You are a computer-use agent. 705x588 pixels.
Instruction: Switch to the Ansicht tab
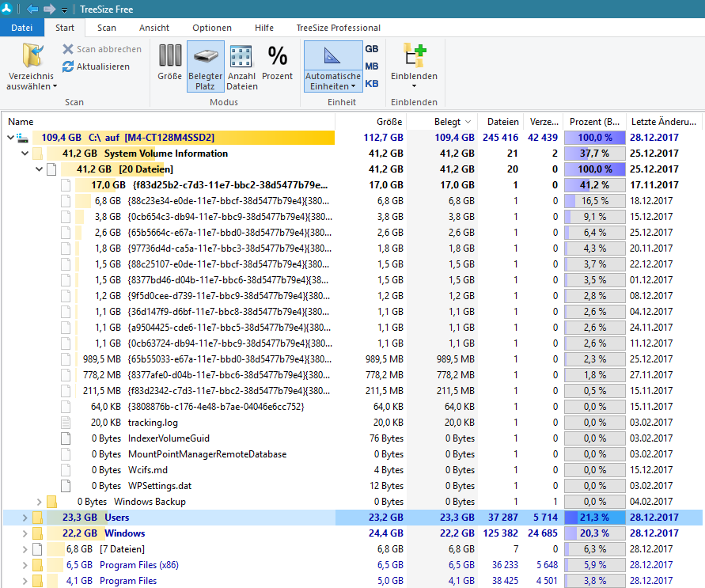154,28
